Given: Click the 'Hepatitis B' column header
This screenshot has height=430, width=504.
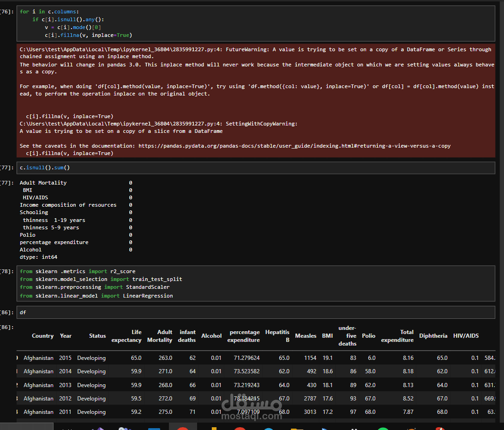Looking at the screenshot, I should pos(277,336).
